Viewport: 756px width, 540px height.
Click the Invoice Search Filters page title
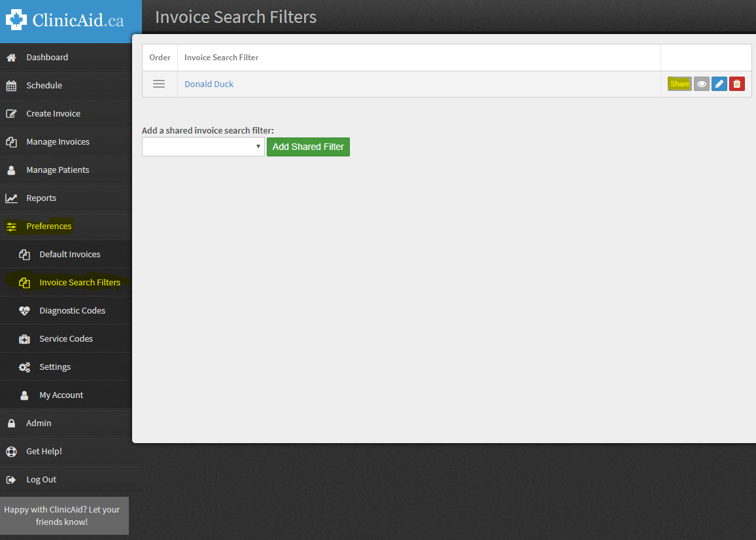(x=236, y=17)
